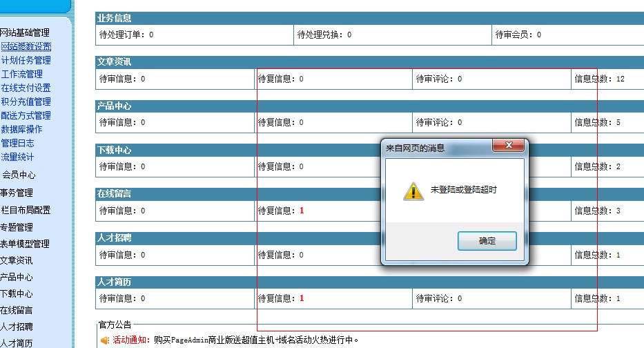Screen dimensions: 644x348
Task: Click the warning icon in the dialog
Action: (x=413, y=191)
